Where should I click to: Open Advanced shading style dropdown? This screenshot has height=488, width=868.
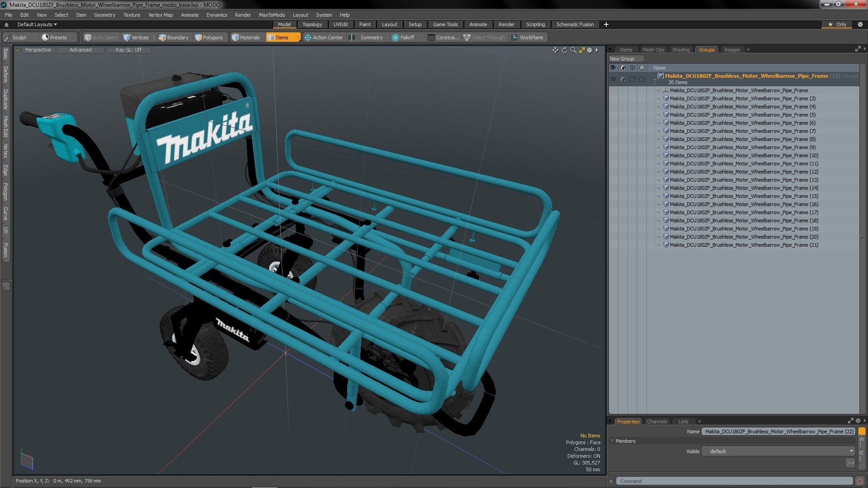(x=80, y=50)
